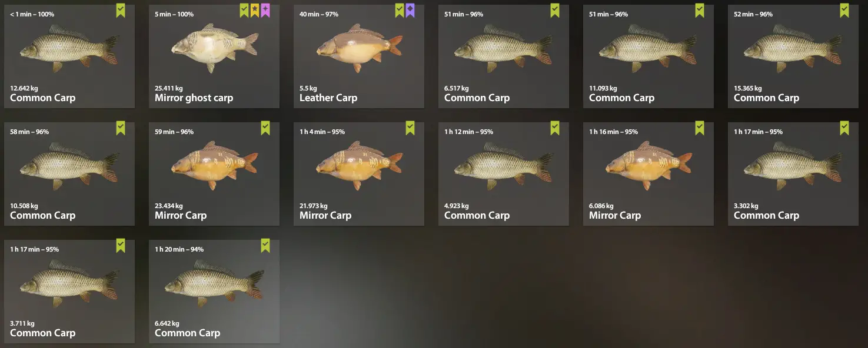
Task: Click green checkmark badge on 23.434 kg Mirror Carp
Action: (265, 128)
